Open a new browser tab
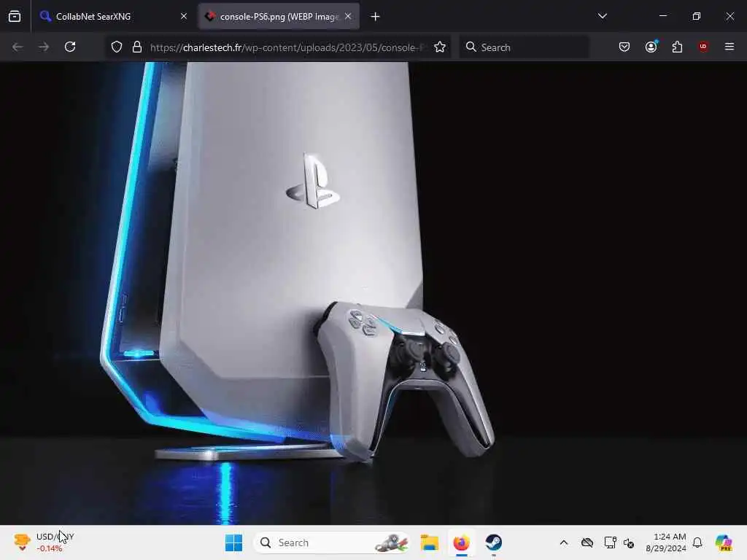747x560 pixels. point(376,17)
